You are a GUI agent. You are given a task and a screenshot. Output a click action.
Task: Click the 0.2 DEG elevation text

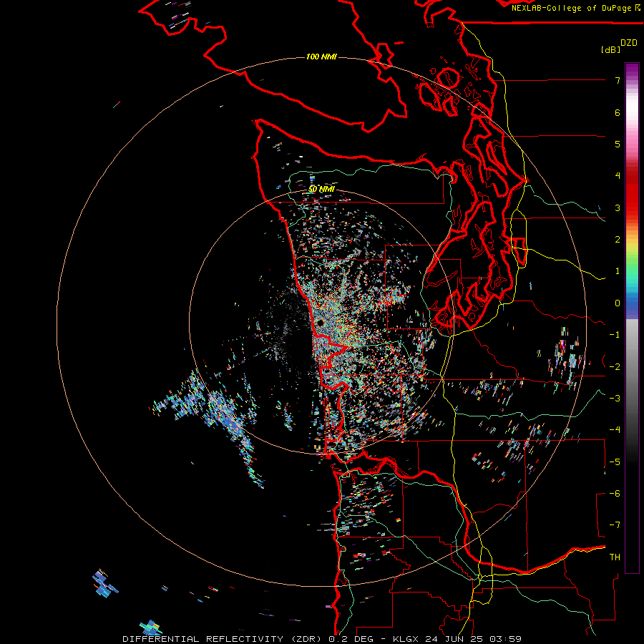(351, 639)
